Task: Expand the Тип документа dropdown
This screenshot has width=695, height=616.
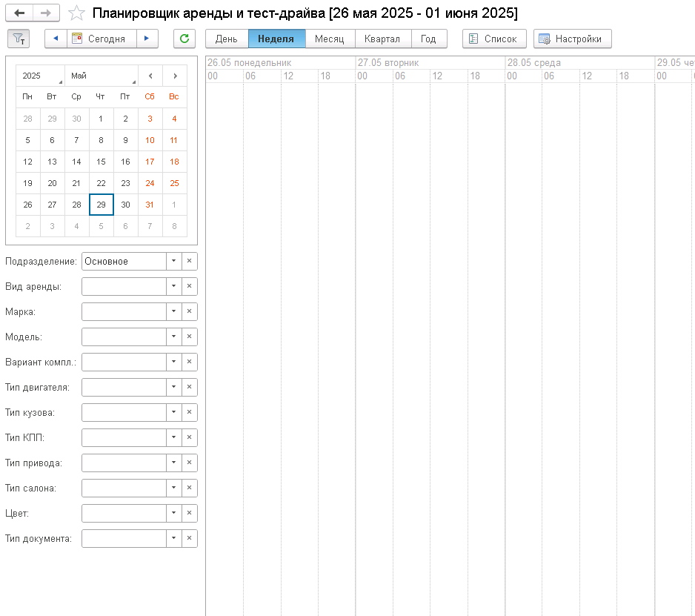Action: coord(173,538)
